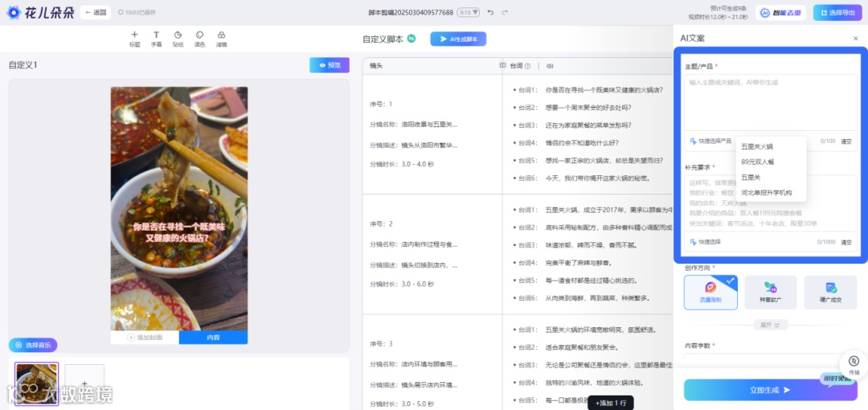Click the speaker icon in table header
This screenshot has width=868, height=410.
[550, 66]
